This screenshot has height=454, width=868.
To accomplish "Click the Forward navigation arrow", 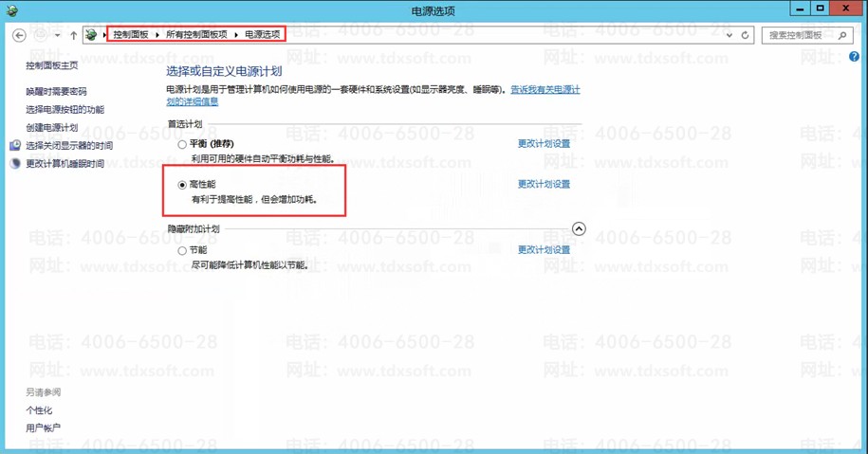I will [41, 35].
